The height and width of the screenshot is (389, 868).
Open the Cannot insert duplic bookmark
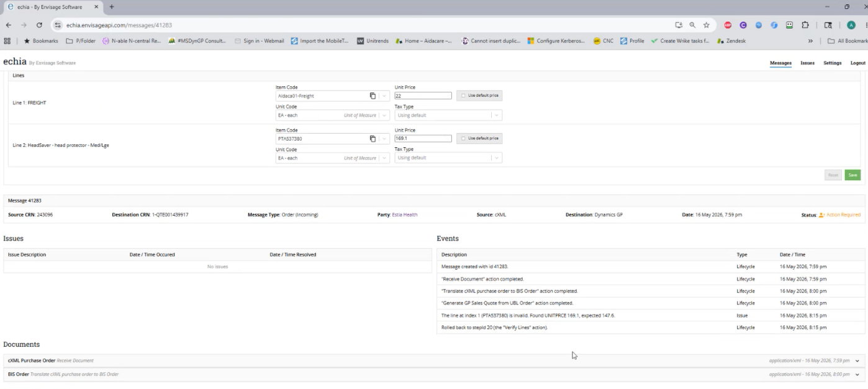click(x=492, y=41)
